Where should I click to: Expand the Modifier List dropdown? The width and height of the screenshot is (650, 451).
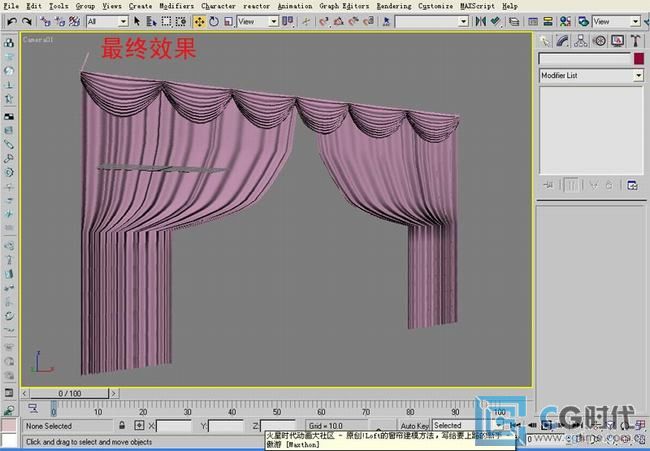click(591, 75)
